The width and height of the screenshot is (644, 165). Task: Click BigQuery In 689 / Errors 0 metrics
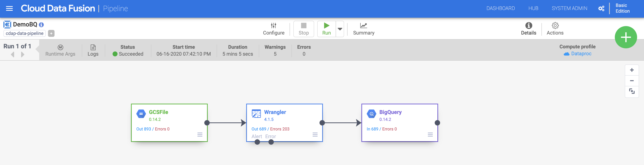coord(382,129)
